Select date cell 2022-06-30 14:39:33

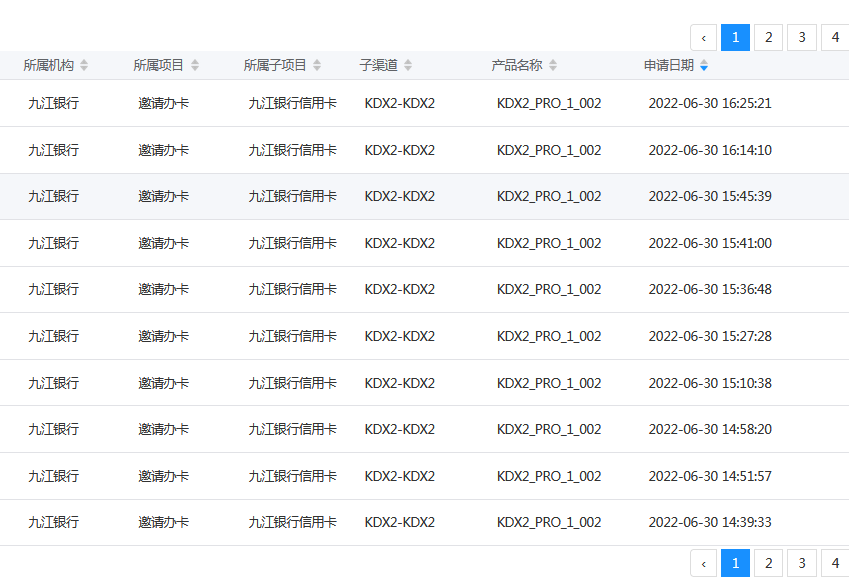pos(710,522)
